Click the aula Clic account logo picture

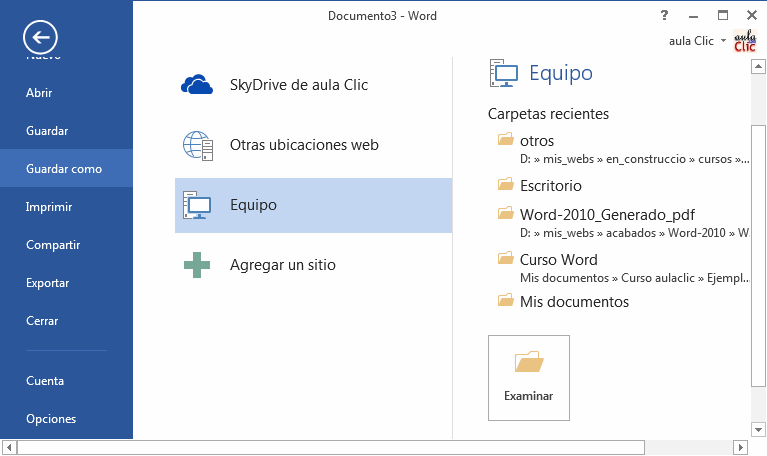click(745, 41)
